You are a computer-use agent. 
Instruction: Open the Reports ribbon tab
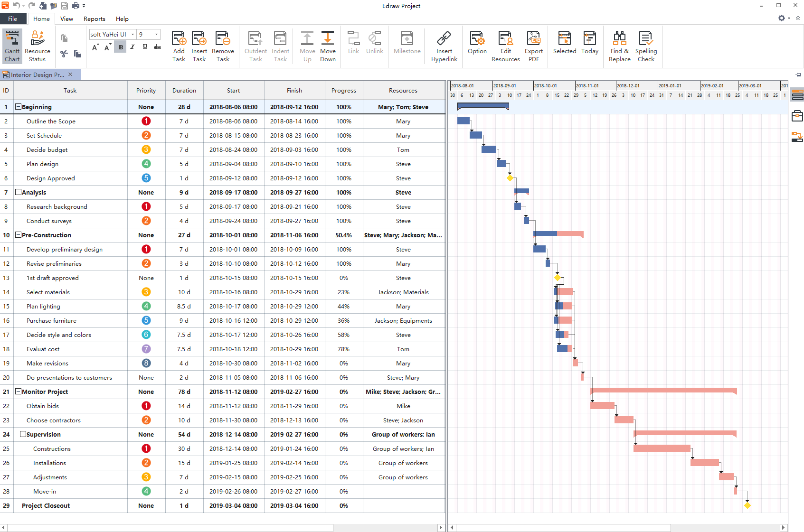pos(94,19)
